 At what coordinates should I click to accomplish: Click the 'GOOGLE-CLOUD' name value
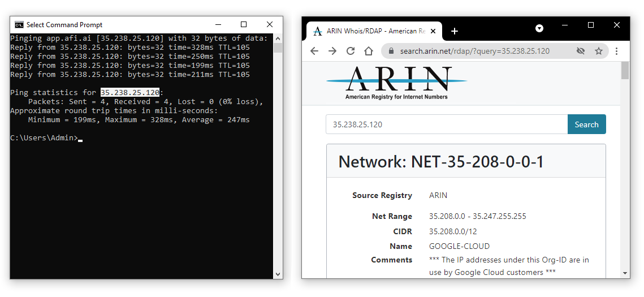point(459,247)
